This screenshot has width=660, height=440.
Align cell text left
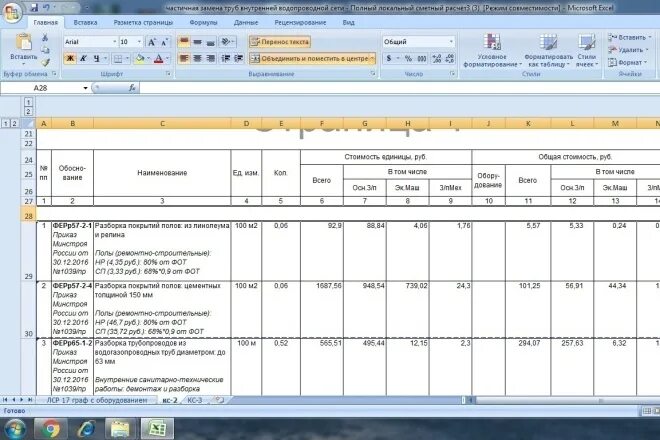(184, 59)
